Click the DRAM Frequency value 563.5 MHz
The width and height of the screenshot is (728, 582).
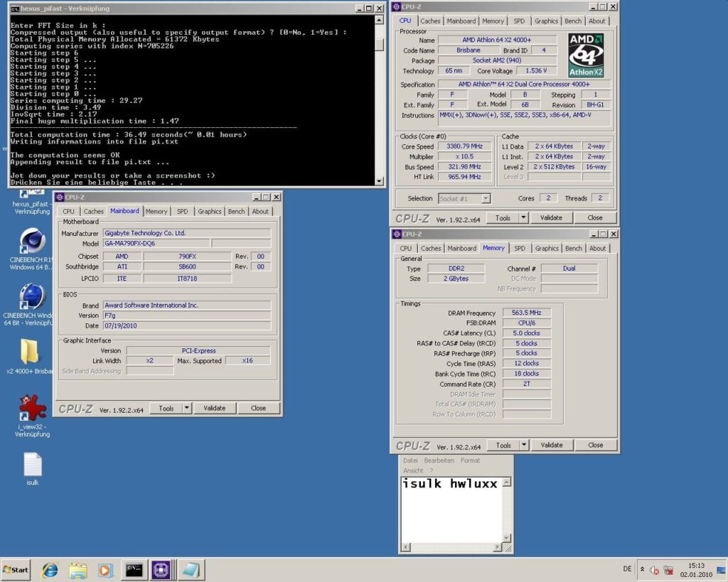point(527,313)
